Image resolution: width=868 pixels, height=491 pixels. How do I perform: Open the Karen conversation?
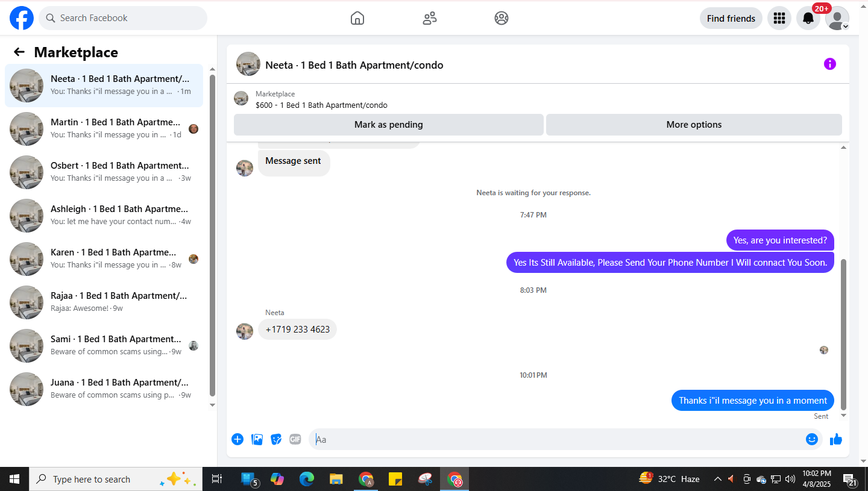[104, 259]
